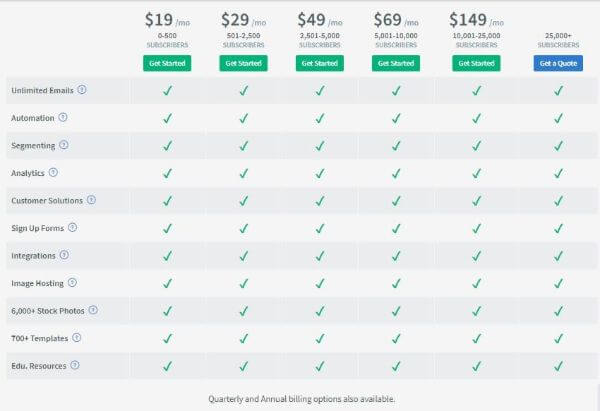The height and width of the screenshot is (411, 600).
Task: Click the Integrations question mark icon
Action: click(64, 255)
